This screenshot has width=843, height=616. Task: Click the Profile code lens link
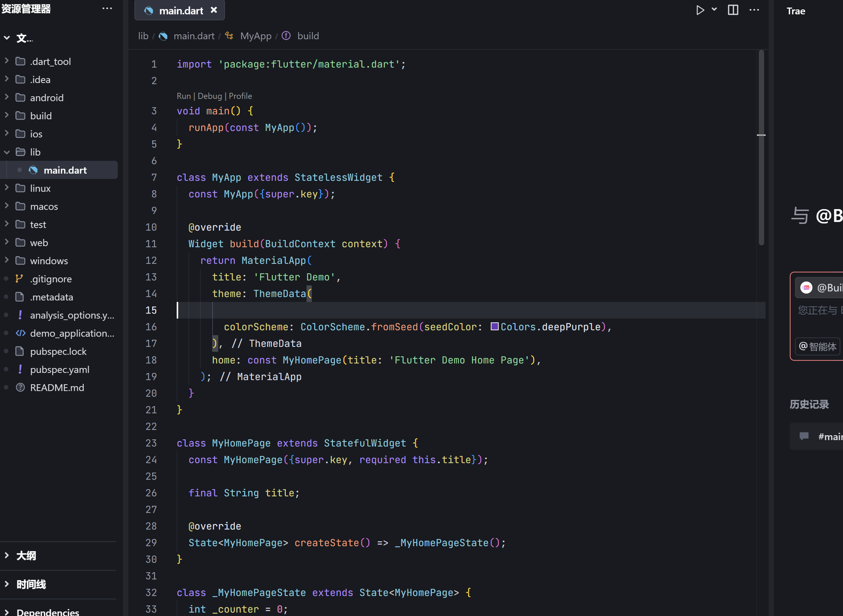[240, 96]
